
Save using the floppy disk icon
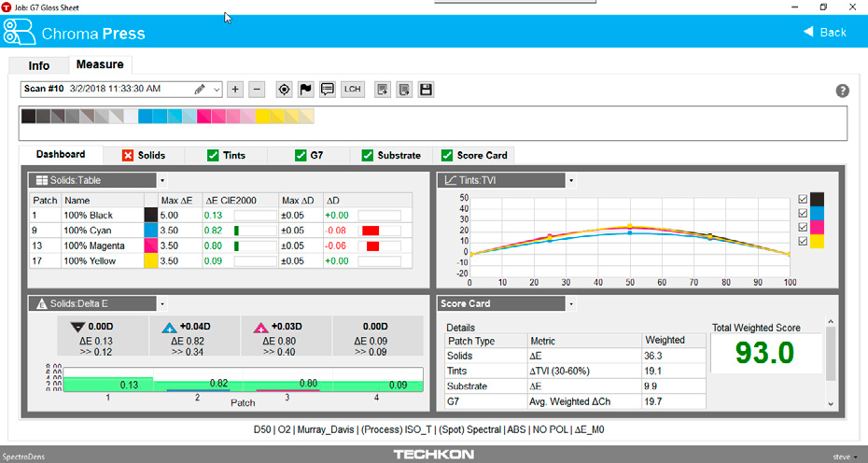[426, 90]
